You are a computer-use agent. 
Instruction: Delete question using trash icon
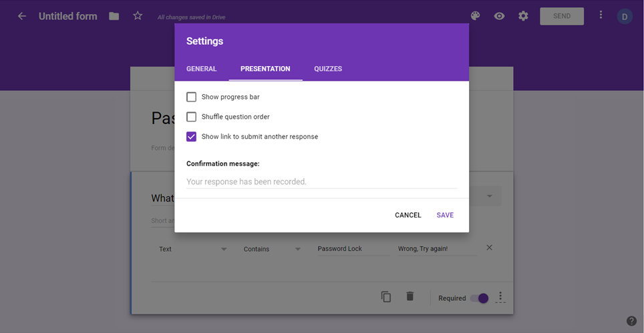pyautogui.click(x=410, y=296)
